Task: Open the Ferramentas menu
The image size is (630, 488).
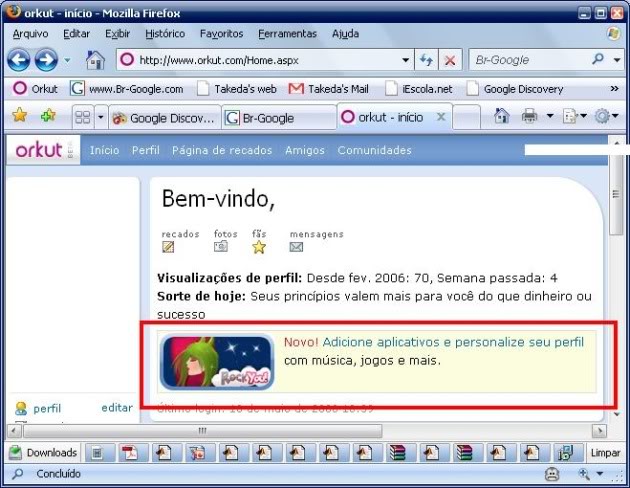Action: (x=287, y=34)
